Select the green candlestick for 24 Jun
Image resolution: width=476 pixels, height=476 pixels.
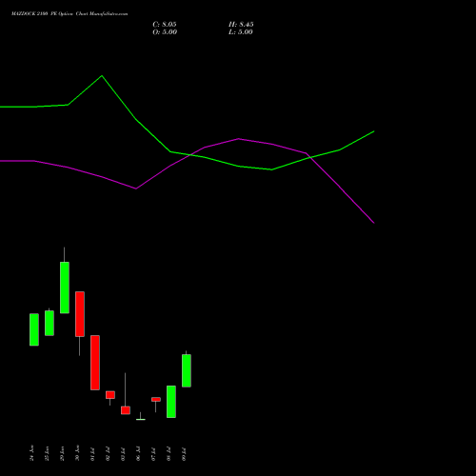pos(34,329)
